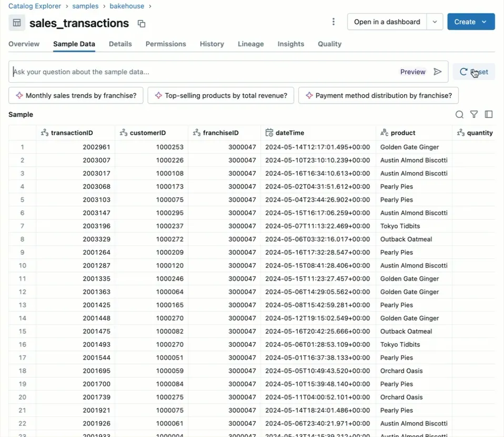Select dateTime cell 2024-05-16T16:34:10.613+00:00
Image resolution: width=504 pixels, height=437 pixels.
[318, 173]
